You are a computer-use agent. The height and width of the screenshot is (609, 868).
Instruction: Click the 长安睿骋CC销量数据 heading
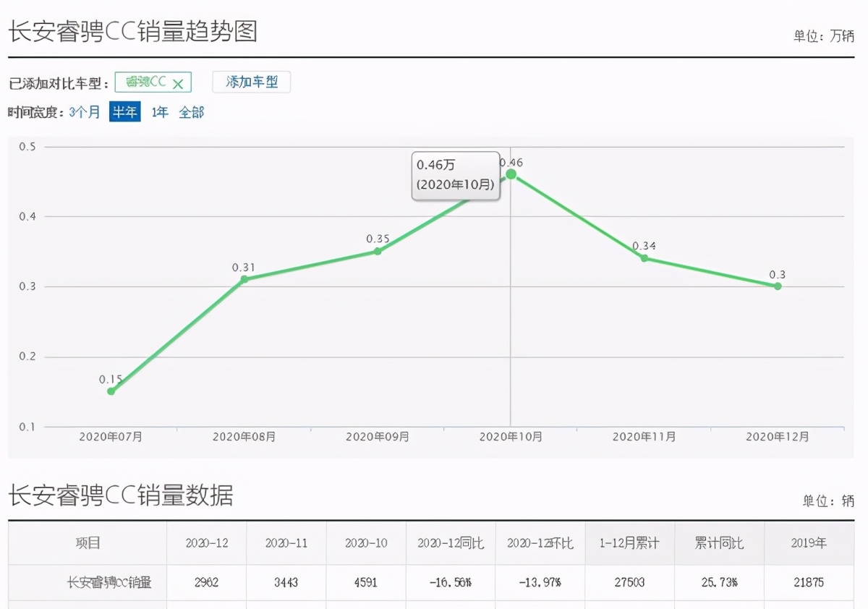[x=121, y=495]
